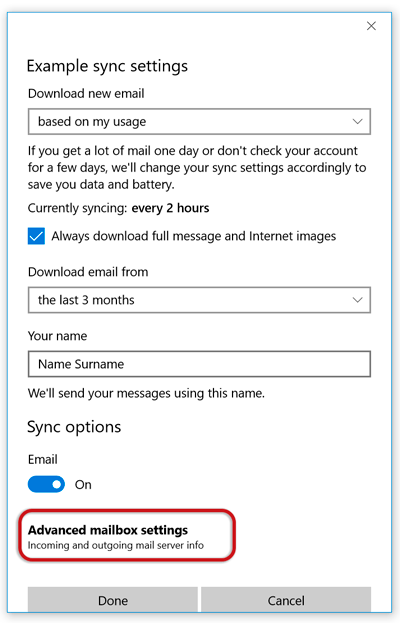
Task: Click the 'Example sync settings' heading
Action: coord(107,66)
